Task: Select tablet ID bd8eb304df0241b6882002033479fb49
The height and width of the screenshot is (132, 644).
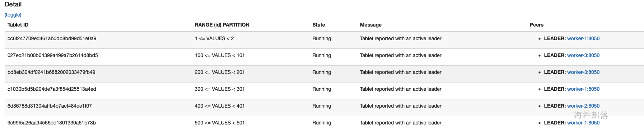Action: [x=51, y=72]
